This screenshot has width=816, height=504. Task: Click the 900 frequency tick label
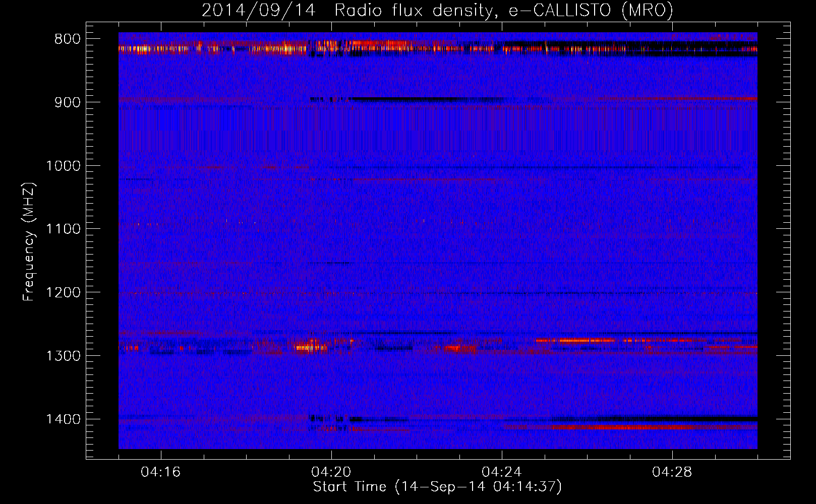click(68, 102)
